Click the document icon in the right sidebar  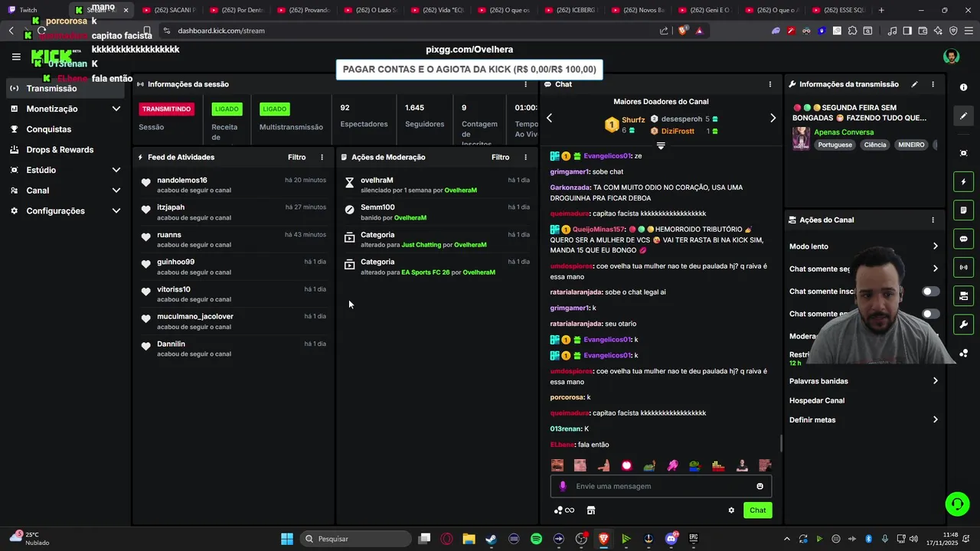[964, 210]
